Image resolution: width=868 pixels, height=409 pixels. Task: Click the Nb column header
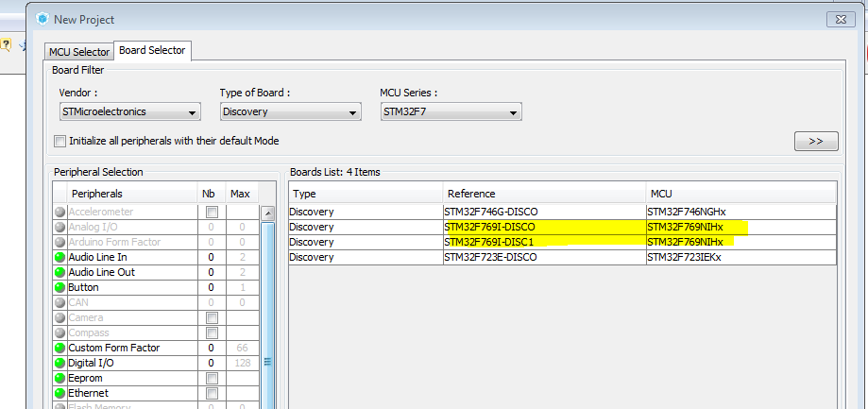212,194
